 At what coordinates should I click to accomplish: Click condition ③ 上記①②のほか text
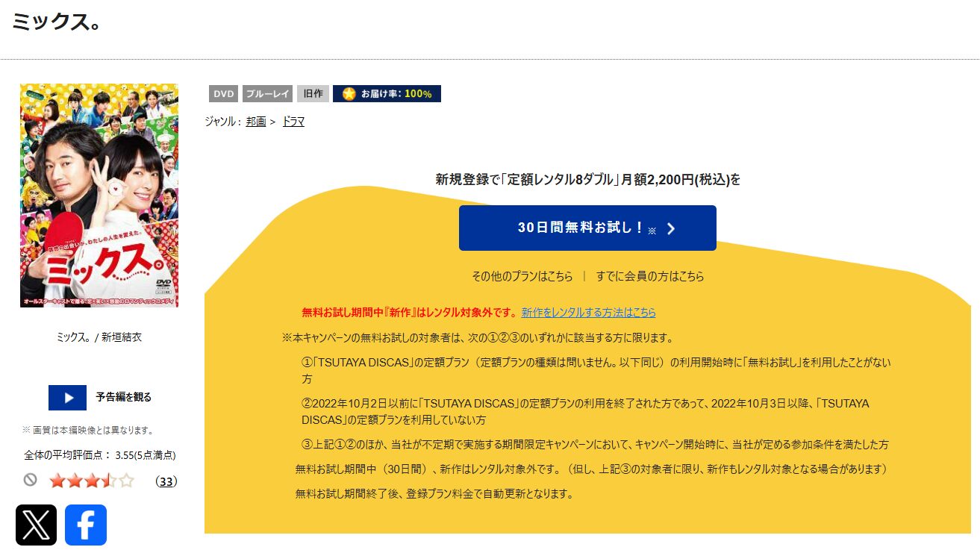[x=595, y=445]
